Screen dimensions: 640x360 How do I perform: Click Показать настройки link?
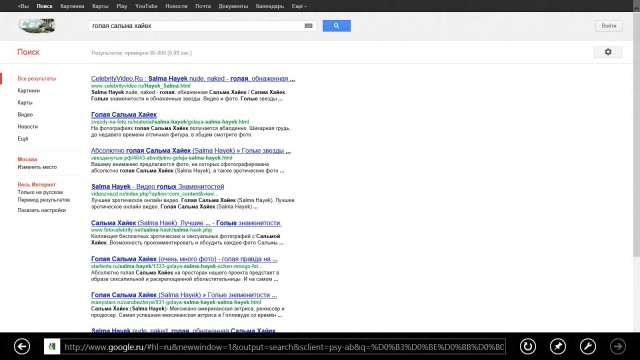click(x=42, y=210)
